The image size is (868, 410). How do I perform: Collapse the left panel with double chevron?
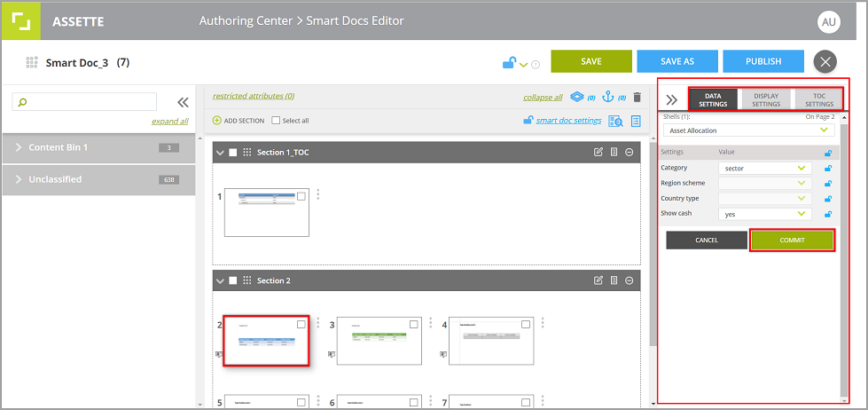point(183,102)
